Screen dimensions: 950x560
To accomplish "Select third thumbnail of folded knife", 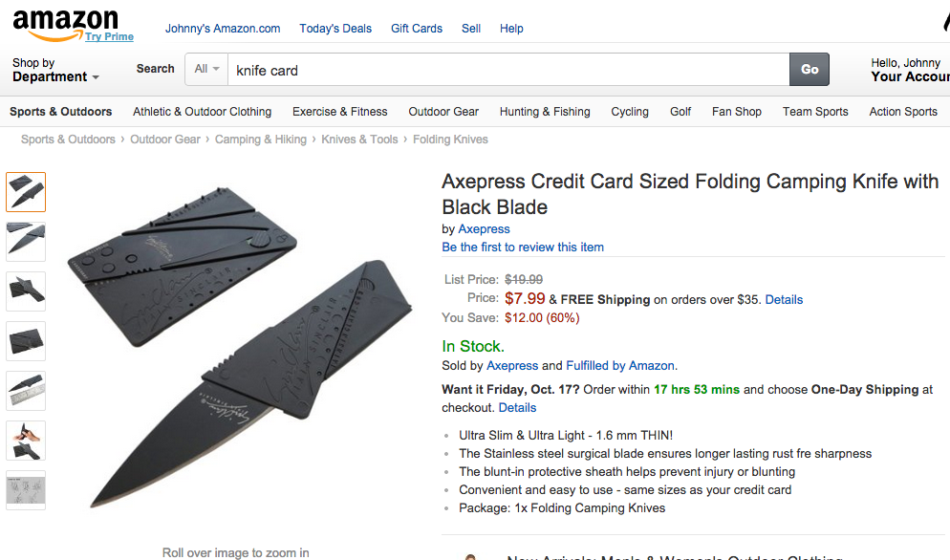I will point(26,291).
